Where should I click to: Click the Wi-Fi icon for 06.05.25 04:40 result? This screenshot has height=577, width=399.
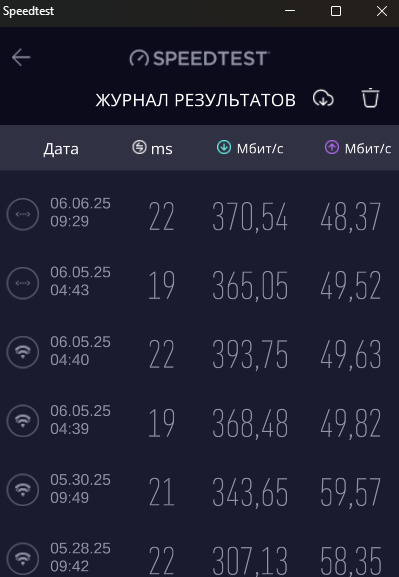pos(23,352)
